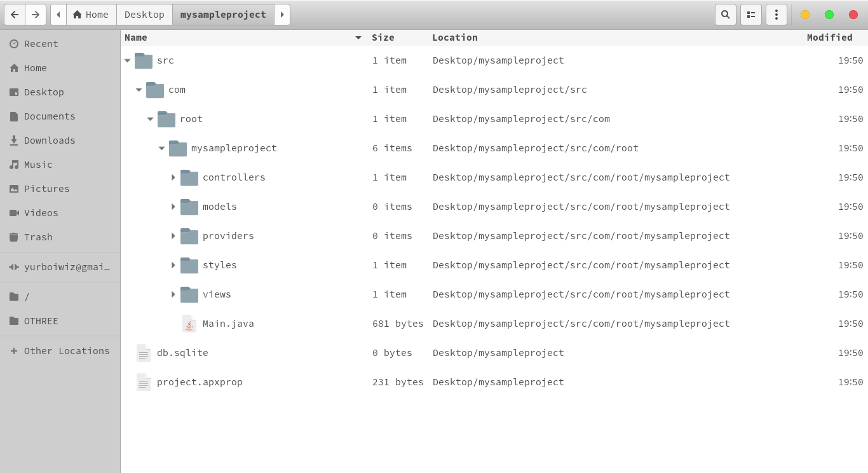
Task: Click the controllers folder icon
Action: tap(189, 177)
